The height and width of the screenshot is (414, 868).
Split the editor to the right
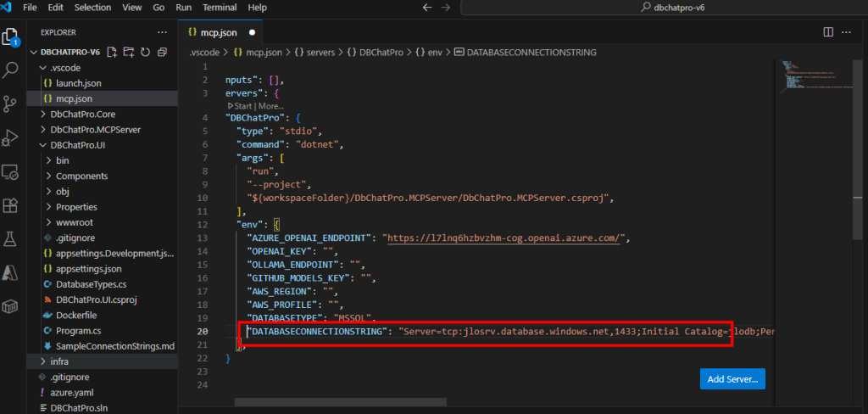(828, 32)
